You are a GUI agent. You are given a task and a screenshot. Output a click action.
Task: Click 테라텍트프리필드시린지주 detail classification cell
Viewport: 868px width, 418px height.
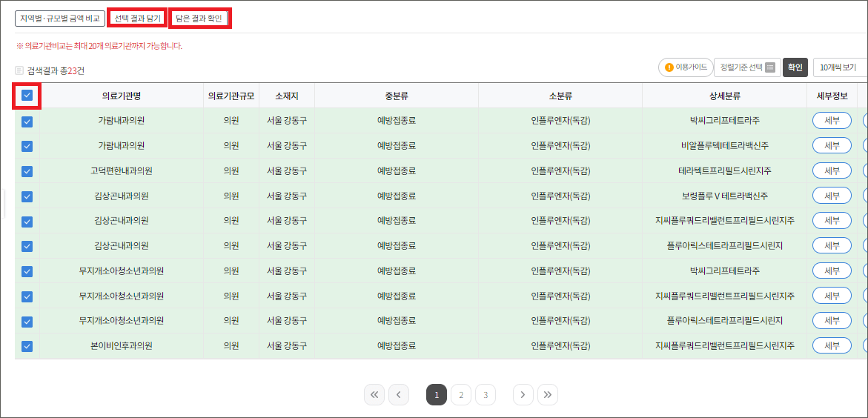pos(725,170)
